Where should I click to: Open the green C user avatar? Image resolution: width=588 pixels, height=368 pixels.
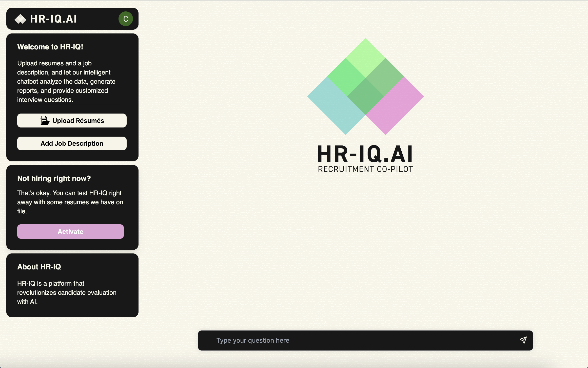tap(126, 19)
